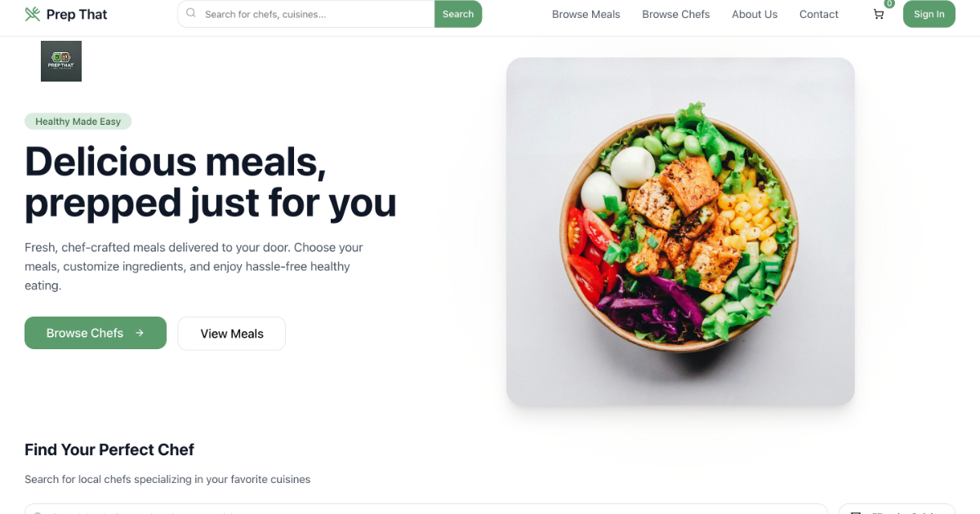Go to the About Us page
The height and width of the screenshot is (514, 980).
tap(755, 14)
